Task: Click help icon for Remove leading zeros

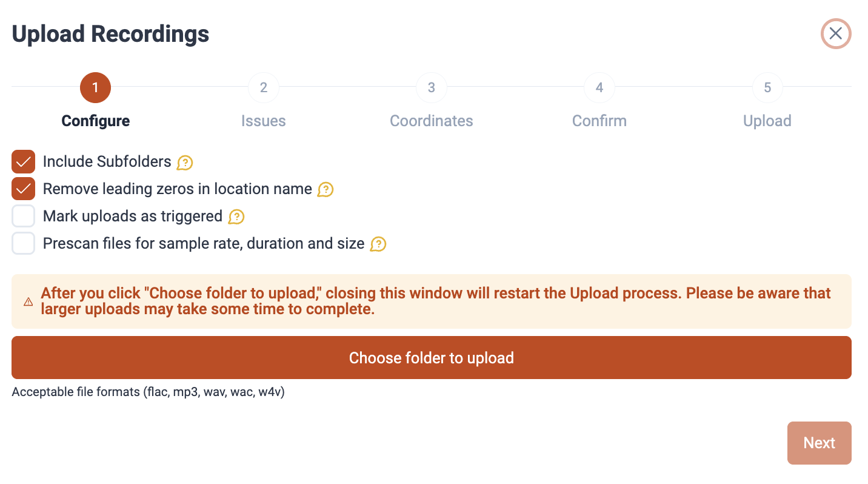Action: point(326,190)
